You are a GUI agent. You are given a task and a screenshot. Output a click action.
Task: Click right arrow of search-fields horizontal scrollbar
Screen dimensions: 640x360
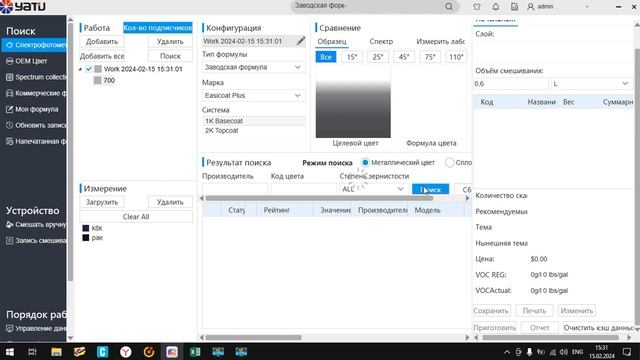[467, 198]
